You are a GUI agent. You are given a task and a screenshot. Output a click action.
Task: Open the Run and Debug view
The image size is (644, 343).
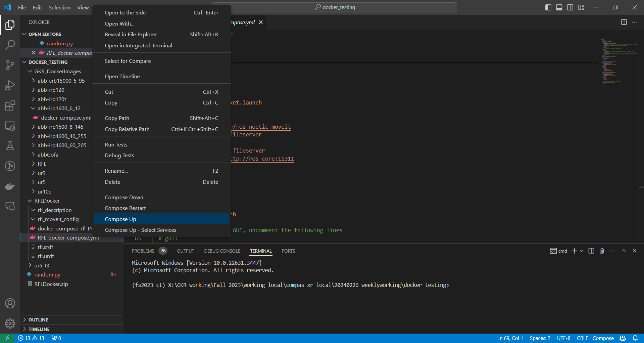(10, 85)
